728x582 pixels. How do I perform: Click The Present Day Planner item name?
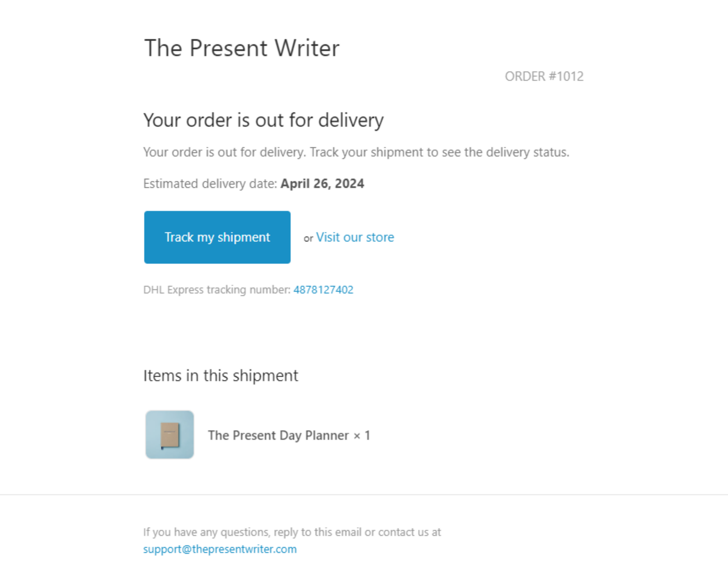tap(278, 435)
